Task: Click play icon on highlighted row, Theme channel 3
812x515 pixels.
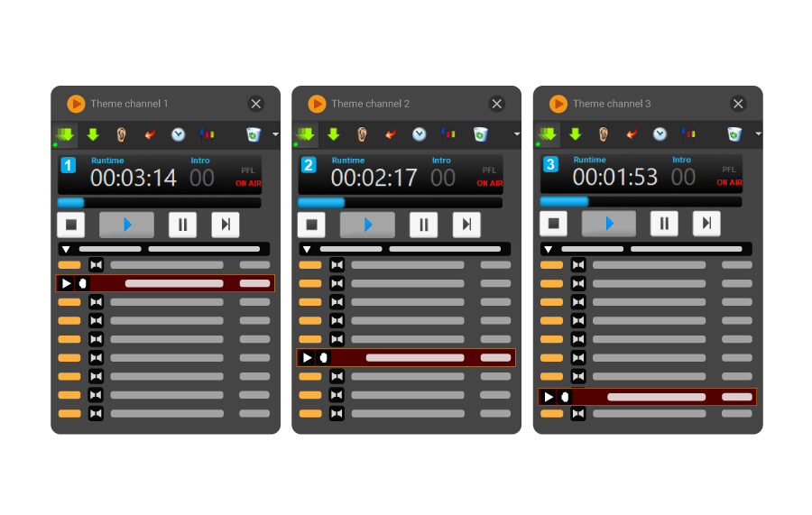Action: 549,397
